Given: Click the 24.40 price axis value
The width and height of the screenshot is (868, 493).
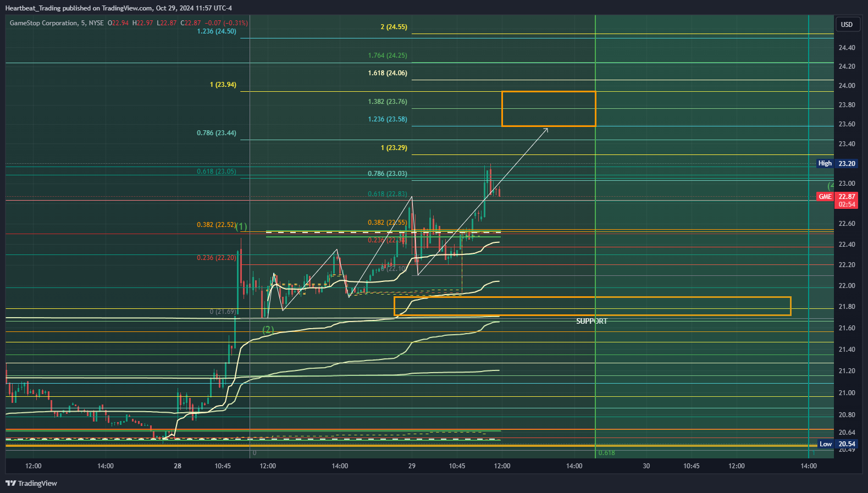Looking at the screenshot, I should pos(847,48).
